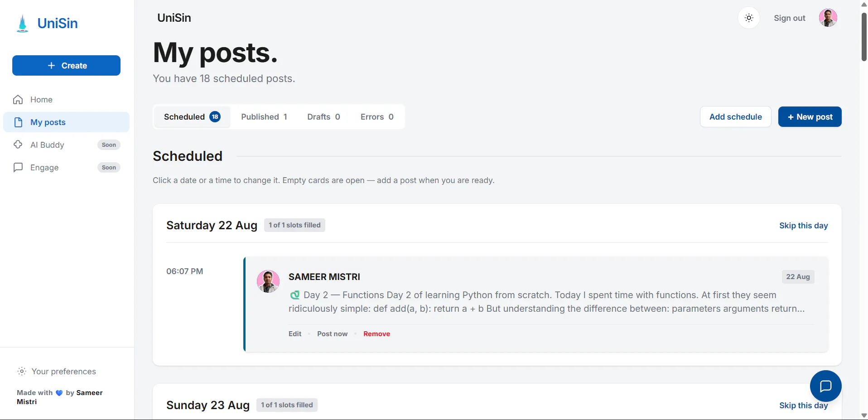Click the SAMEER MISTRI author name

[324, 277]
